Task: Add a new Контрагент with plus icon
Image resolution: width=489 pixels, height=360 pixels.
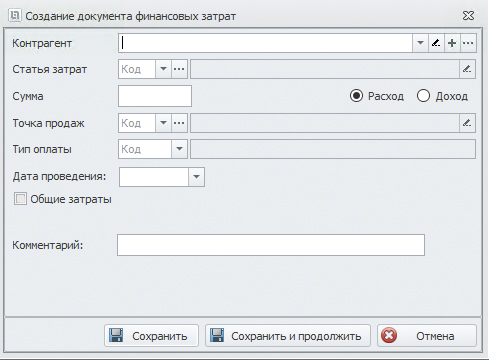Action: pyautogui.click(x=452, y=43)
